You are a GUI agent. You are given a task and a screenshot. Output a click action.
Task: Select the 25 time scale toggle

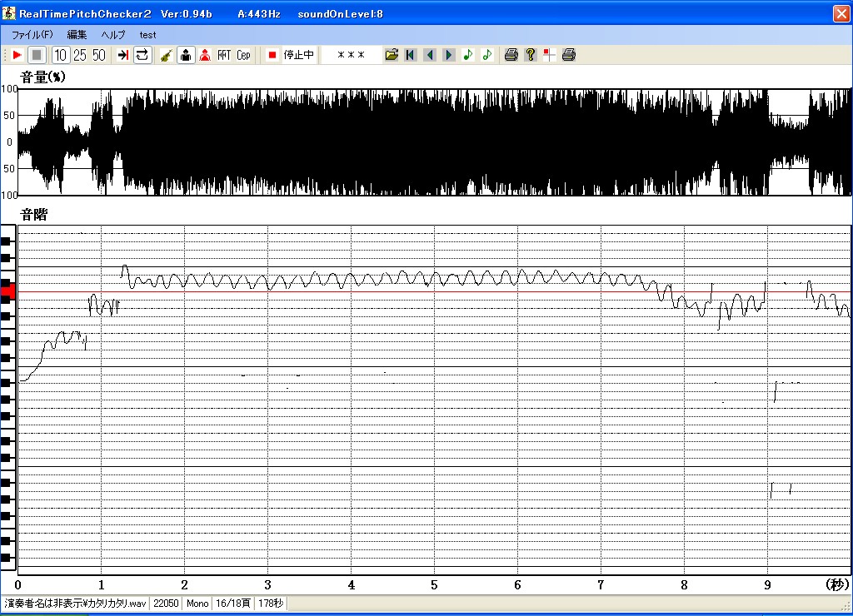click(x=80, y=55)
